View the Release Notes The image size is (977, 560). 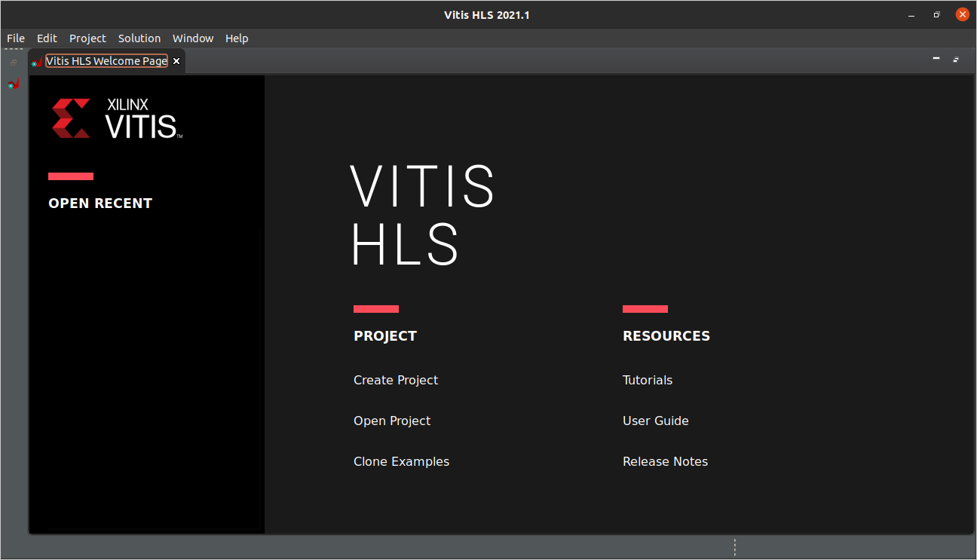click(x=665, y=461)
